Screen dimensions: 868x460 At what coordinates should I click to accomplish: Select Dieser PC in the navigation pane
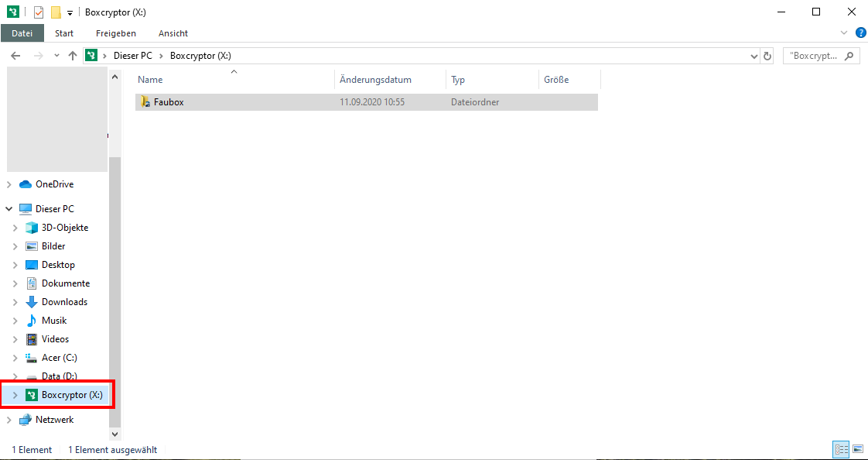(x=54, y=209)
